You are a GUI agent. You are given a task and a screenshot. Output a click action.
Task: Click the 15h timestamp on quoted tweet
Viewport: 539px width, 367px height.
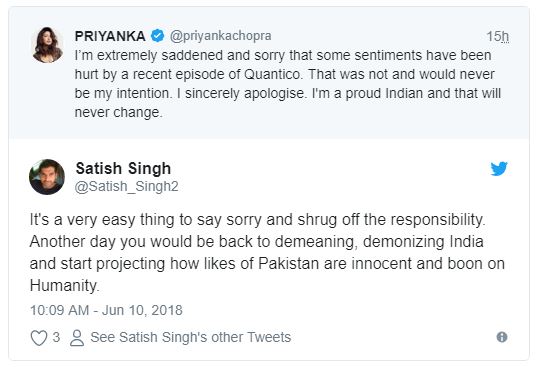(497, 36)
